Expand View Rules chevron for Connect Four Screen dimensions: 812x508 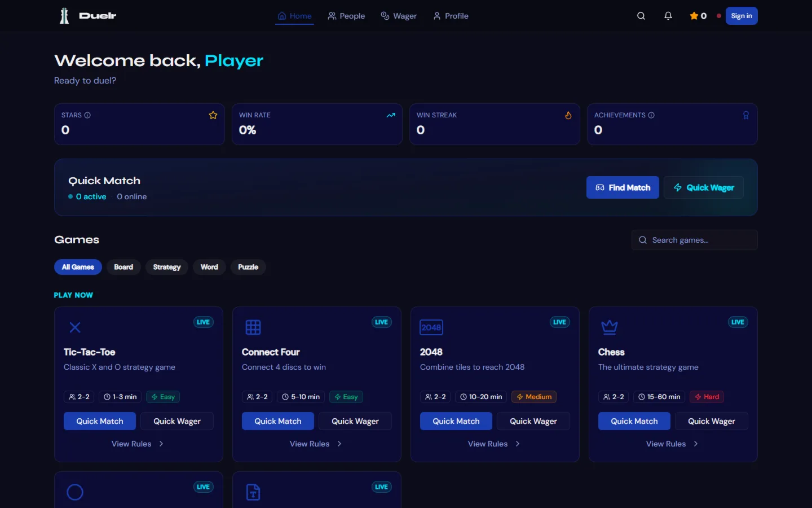tap(339, 444)
